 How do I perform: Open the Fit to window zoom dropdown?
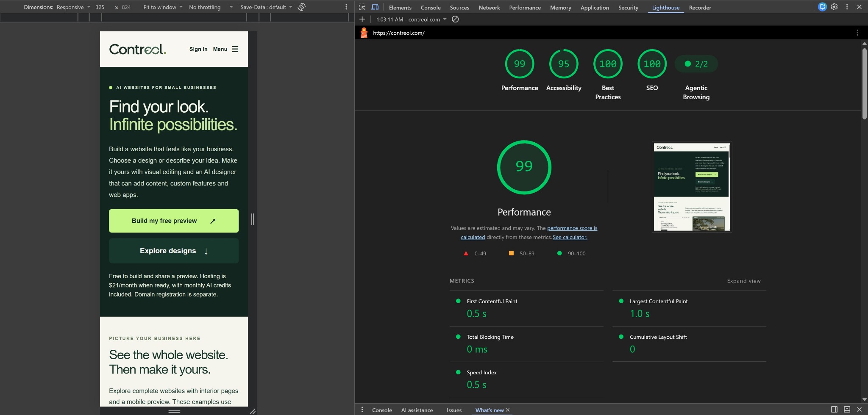pos(163,7)
